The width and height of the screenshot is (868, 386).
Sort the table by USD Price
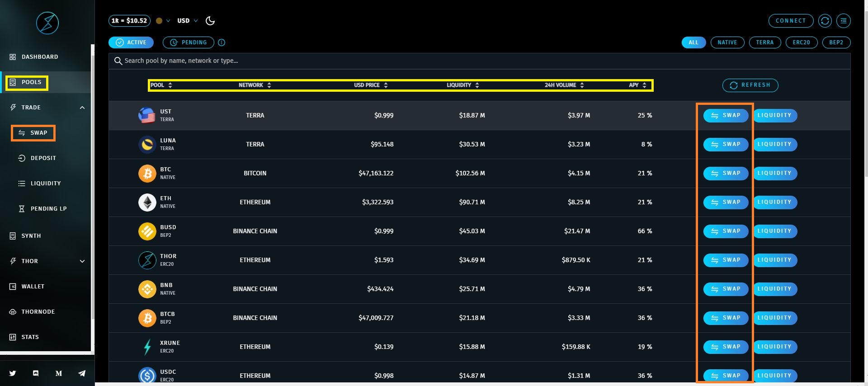[x=371, y=85]
